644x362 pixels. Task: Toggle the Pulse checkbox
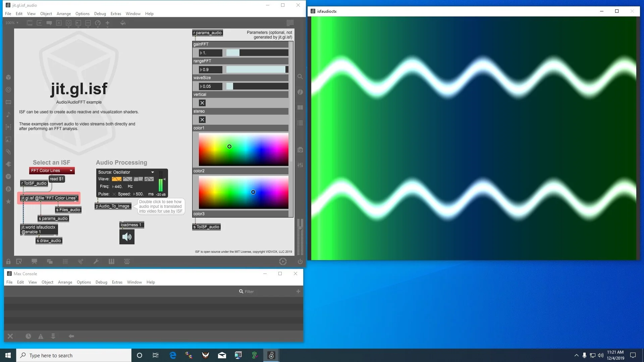point(114,194)
